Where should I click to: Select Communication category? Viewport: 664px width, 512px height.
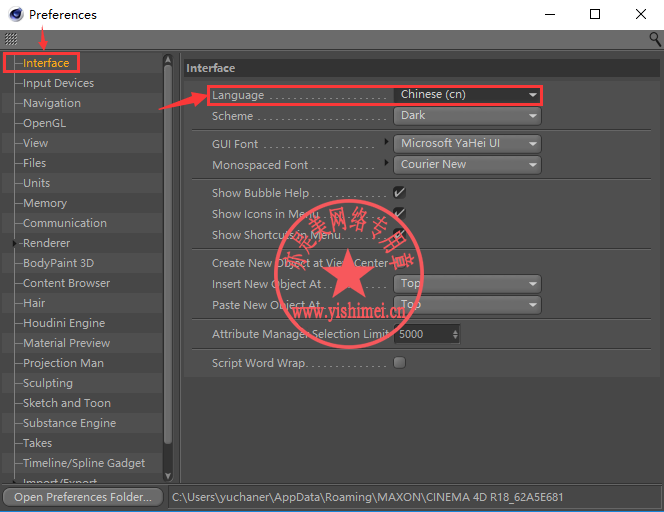(65, 223)
